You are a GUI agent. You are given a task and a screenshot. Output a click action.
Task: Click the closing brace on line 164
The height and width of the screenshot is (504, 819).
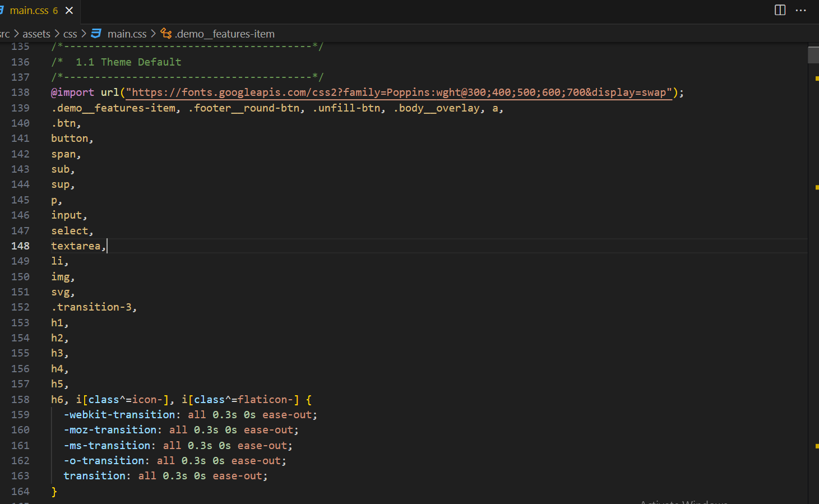coord(54,492)
